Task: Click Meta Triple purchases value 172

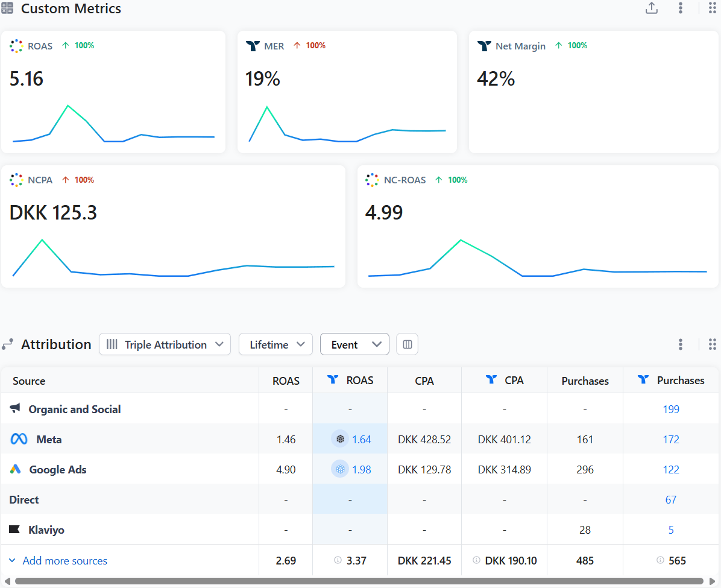Action: pyautogui.click(x=671, y=440)
